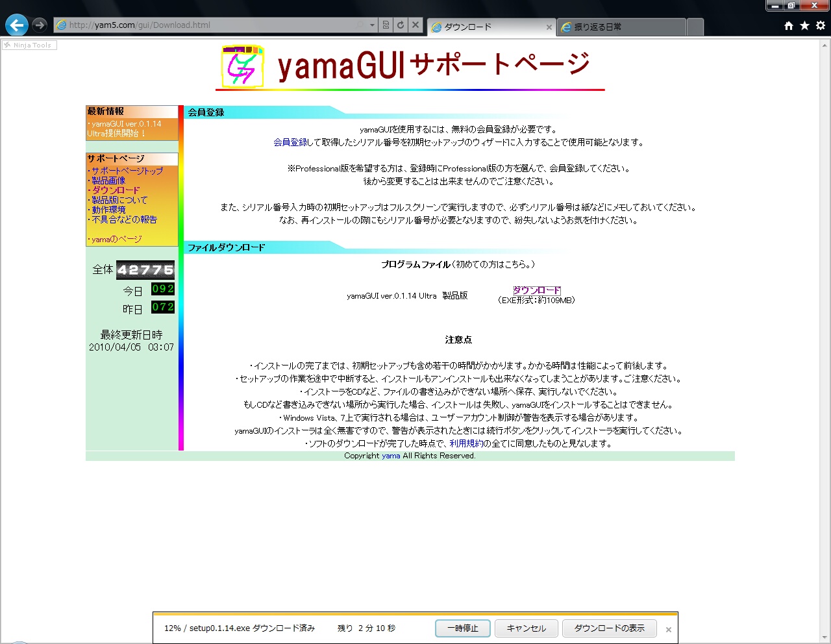The image size is (831, 644).
Task: Switch to the ダウンロード tab
Action: click(491, 27)
